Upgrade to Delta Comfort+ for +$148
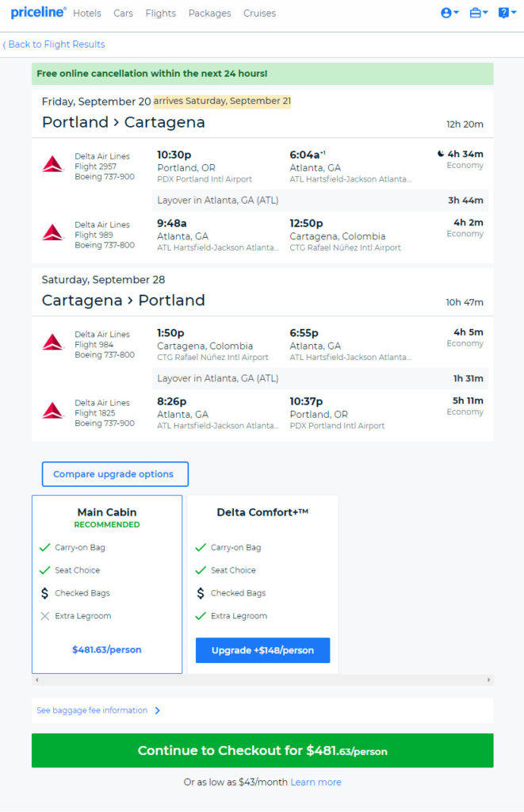524x812 pixels. point(262,650)
